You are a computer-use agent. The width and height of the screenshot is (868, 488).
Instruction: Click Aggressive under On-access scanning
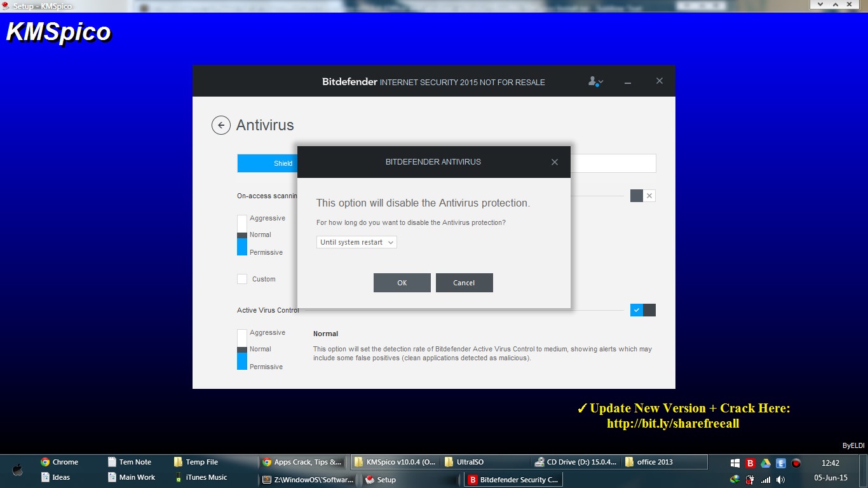pyautogui.click(x=268, y=218)
